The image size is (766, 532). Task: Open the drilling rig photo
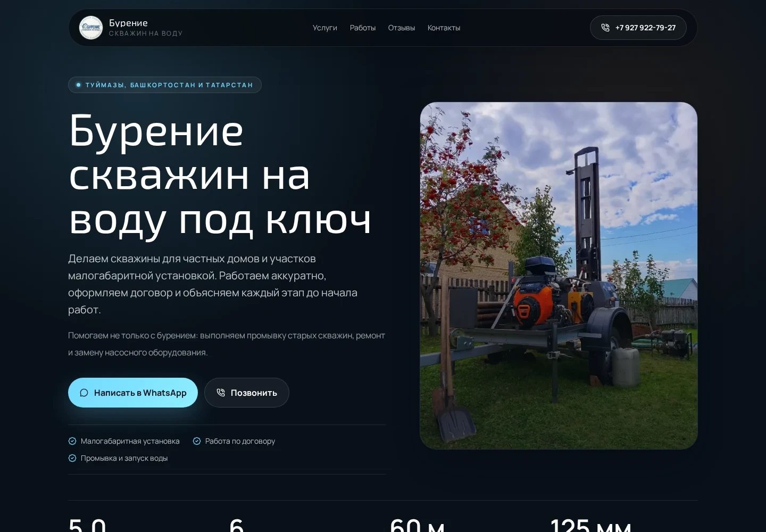click(x=559, y=276)
